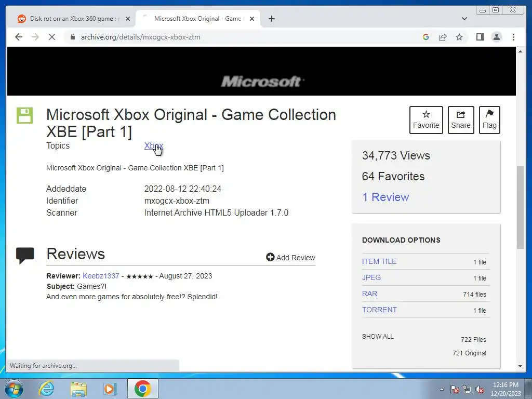This screenshot has width=532, height=399.
Task: Open a new tab with plus button
Action: (271, 19)
